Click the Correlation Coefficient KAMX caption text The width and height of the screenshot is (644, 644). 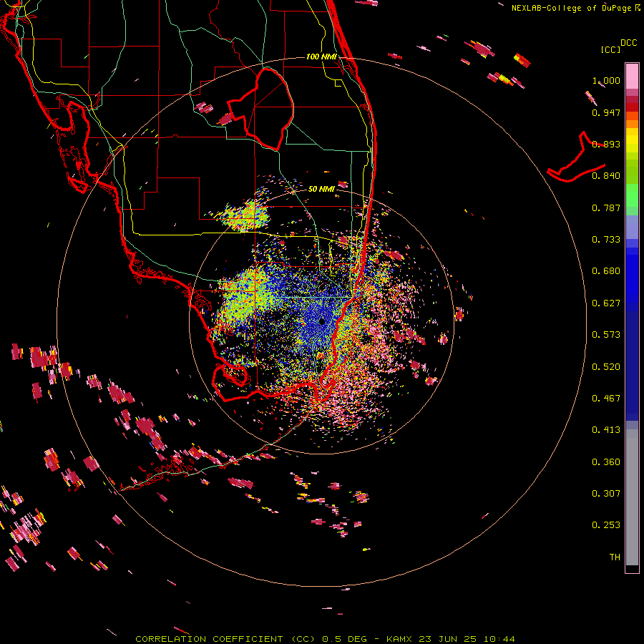coord(325,639)
